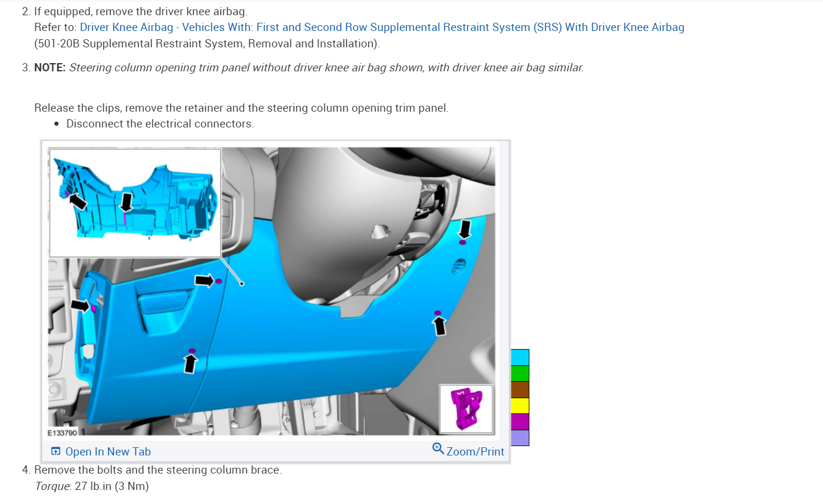The width and height of the screenshot is (823, 504).
Task: Open the Driver Knee Airbag procedure link
Action: (x=381, y=27)
